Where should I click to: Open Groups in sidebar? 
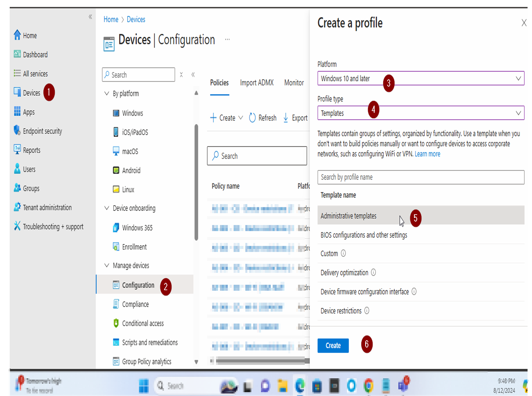click(27, 188)
